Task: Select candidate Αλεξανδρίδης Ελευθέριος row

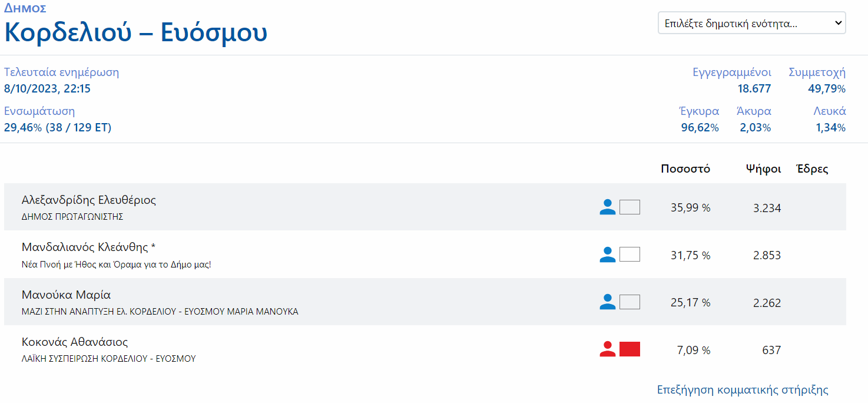Action: point(425,207)
